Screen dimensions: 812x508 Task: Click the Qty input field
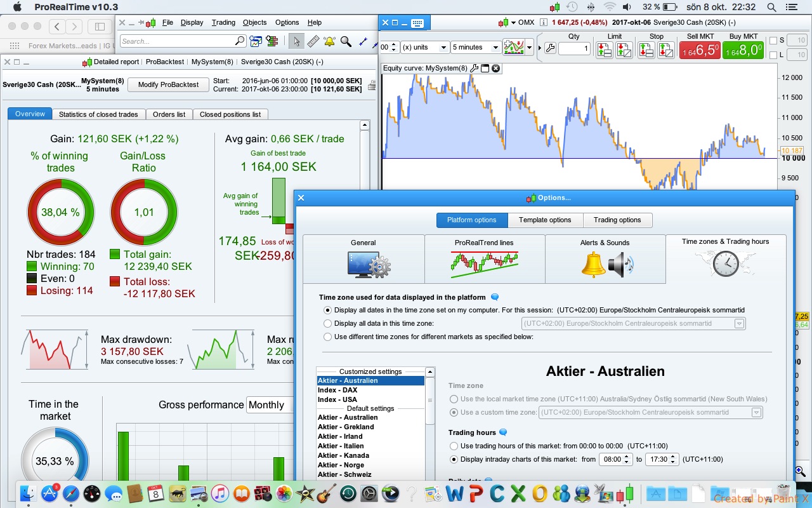[574, 48]
